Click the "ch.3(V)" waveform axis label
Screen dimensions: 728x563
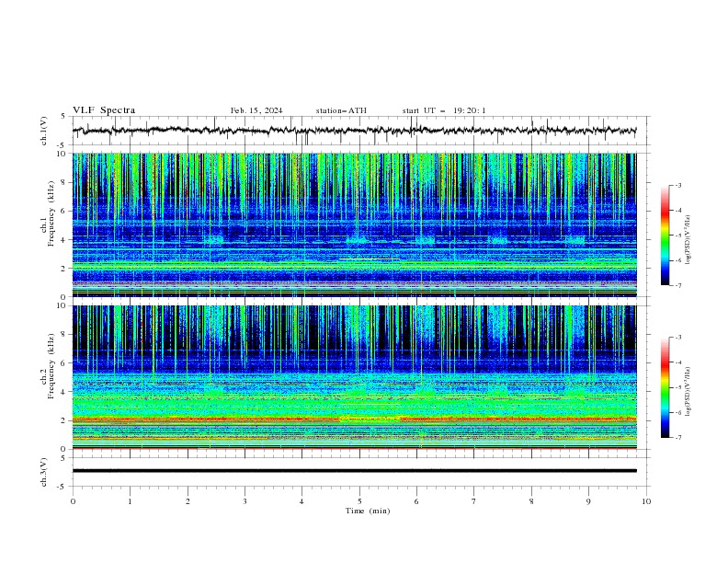click(44, 472)
